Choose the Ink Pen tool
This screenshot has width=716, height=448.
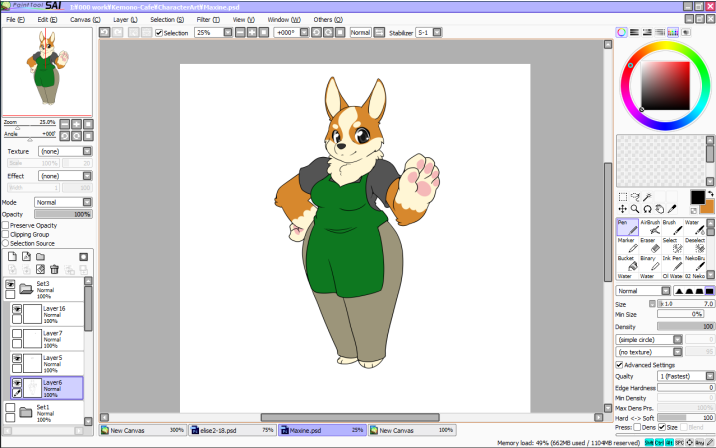[x=673, y=263]
